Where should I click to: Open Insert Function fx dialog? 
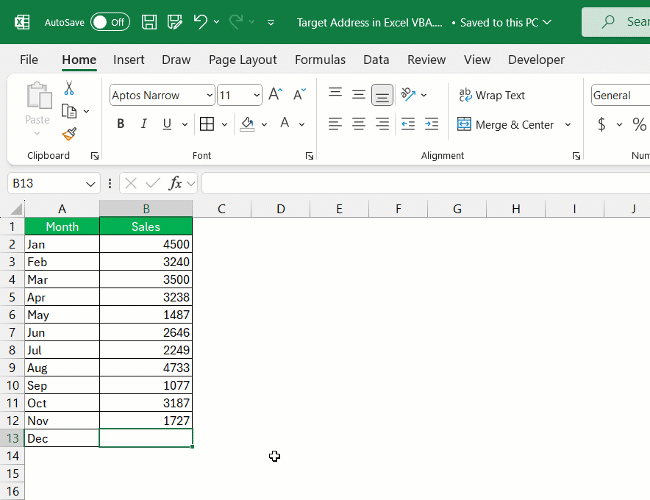point(175,183)
